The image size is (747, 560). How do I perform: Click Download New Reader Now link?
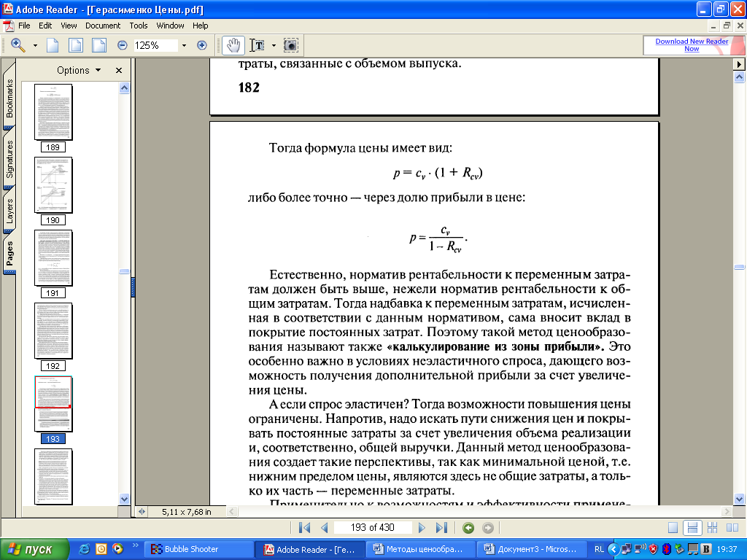[692, 44]
